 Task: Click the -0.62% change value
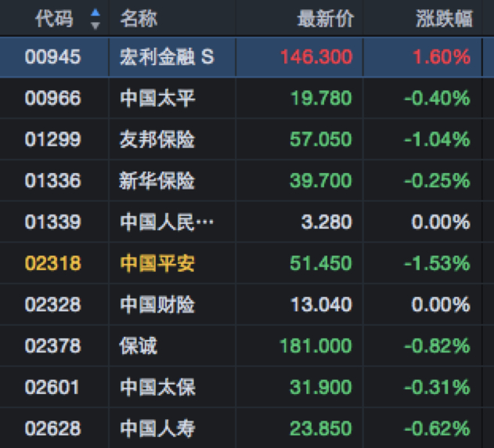point(437,428)
